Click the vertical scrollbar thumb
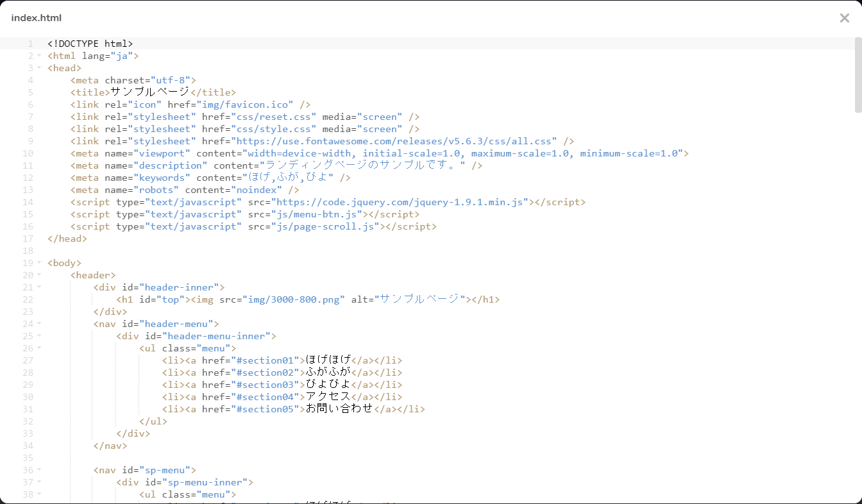Viewport: 862px width, 504px height. click(x=858, y=74)
